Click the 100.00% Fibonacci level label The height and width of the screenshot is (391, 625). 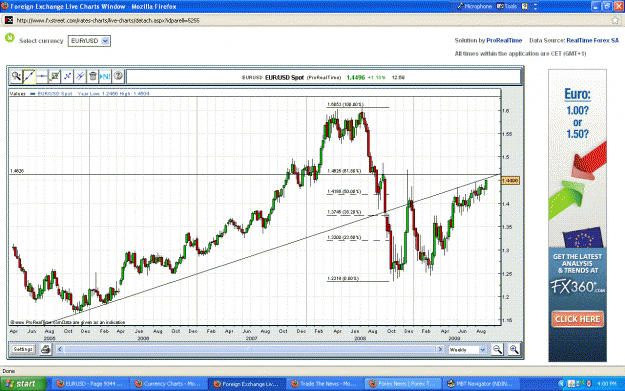(x=345, y=105)
